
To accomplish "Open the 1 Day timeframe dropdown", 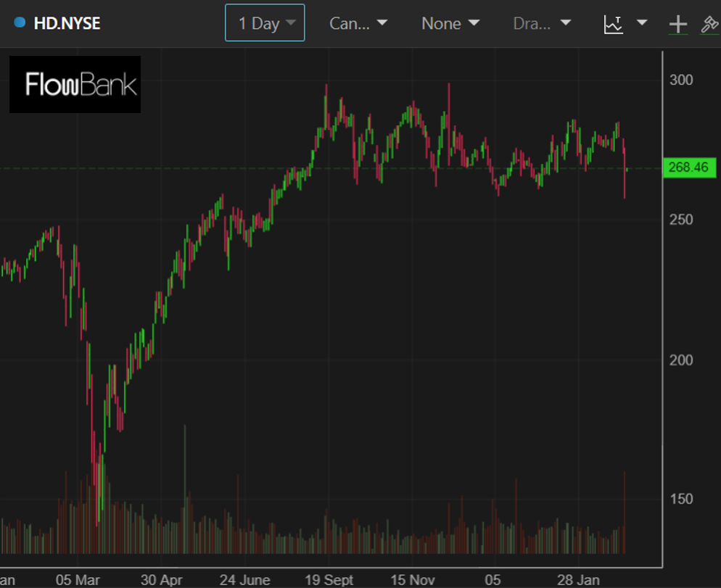I will coord(265,23).
